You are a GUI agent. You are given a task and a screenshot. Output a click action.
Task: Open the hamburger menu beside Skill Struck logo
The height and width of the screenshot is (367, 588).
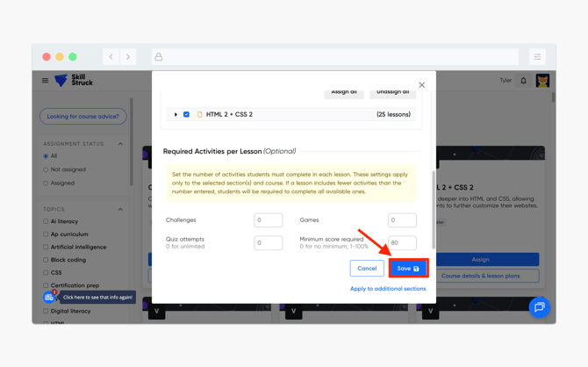[x=46, y=81]
